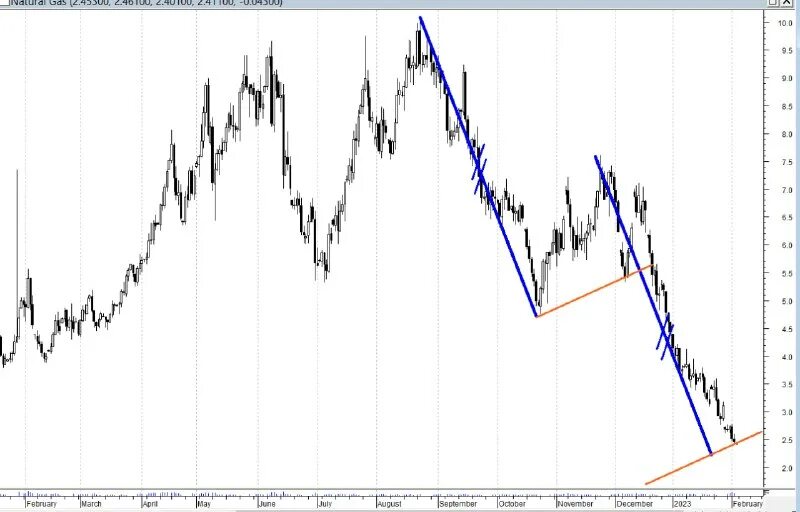Click the 6.0 price axis label
This screenshot has height=512, width=800.
coord(786,245)
